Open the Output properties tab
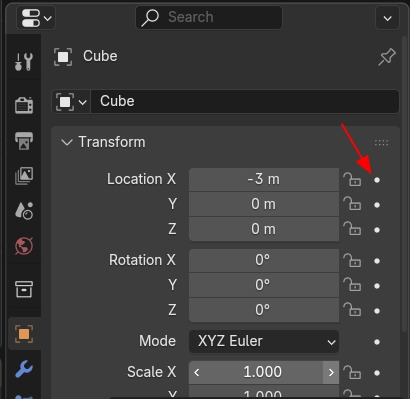This screenshot has width=410, height=399. (x=24, y=141)
